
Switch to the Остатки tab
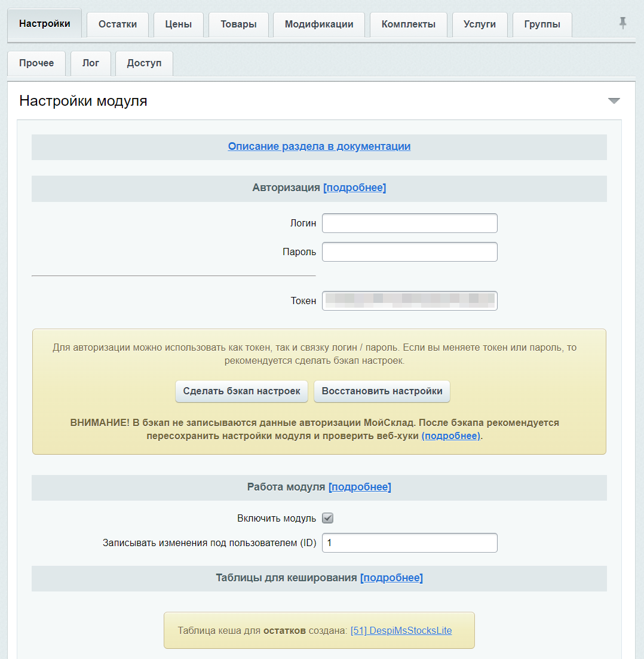[118, 24]
